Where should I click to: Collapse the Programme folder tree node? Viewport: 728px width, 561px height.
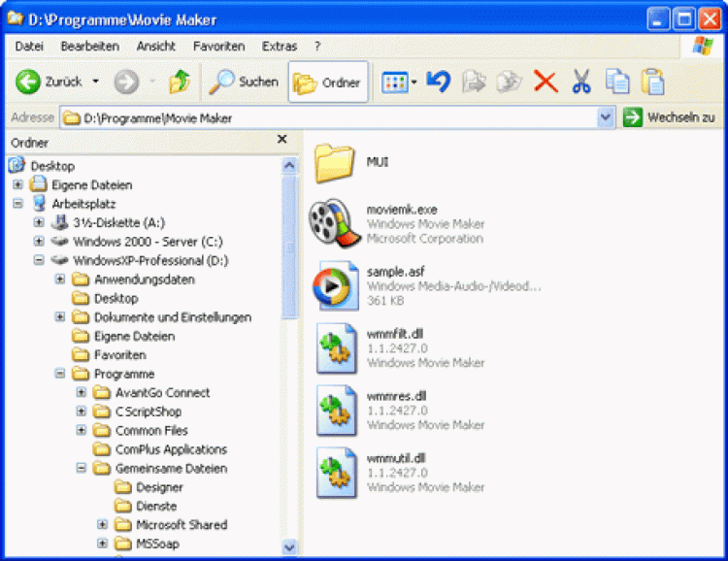pos(60,374)
